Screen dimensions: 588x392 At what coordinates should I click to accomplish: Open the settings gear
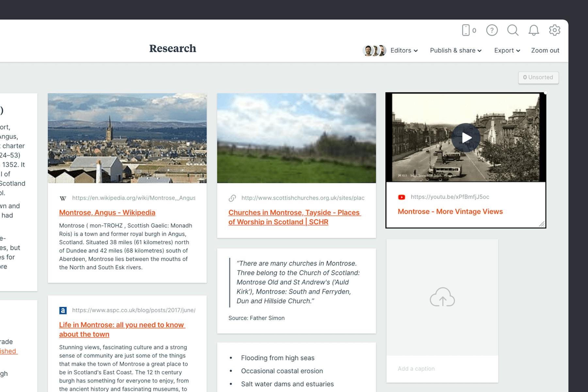[555, 30]
